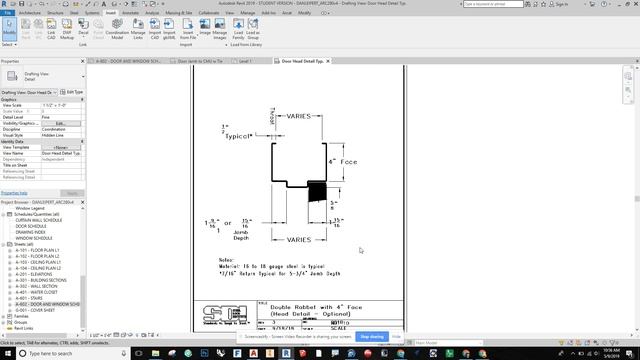Select the Modify tool in the ribbon
The image size is (640, 360).
click(9, 29)
